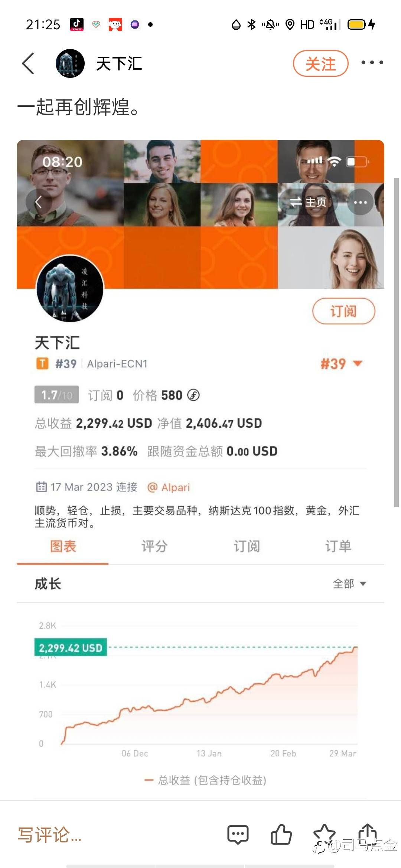Open the TikTok notification icon in status bar

click(x=77, y=24)
